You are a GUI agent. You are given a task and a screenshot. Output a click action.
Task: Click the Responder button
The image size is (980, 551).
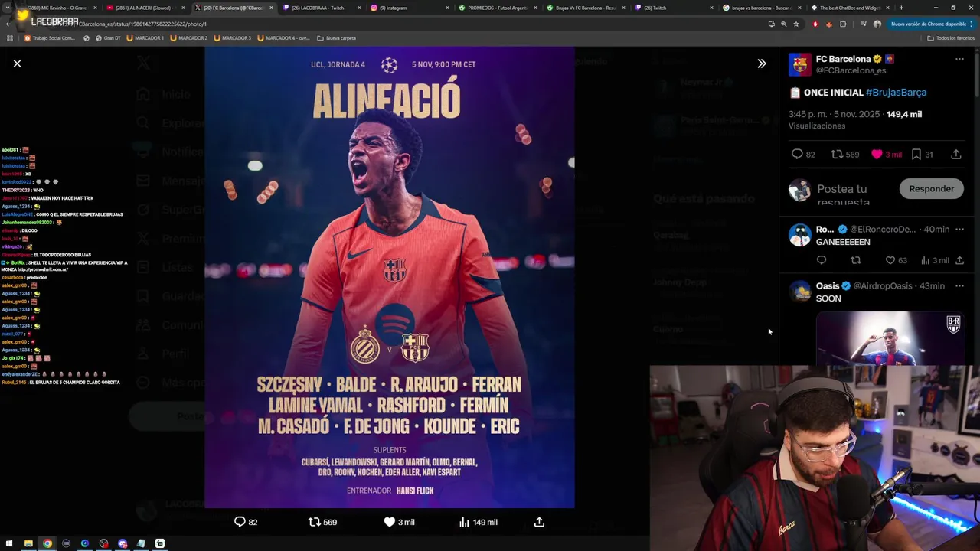tap(931, 188)
